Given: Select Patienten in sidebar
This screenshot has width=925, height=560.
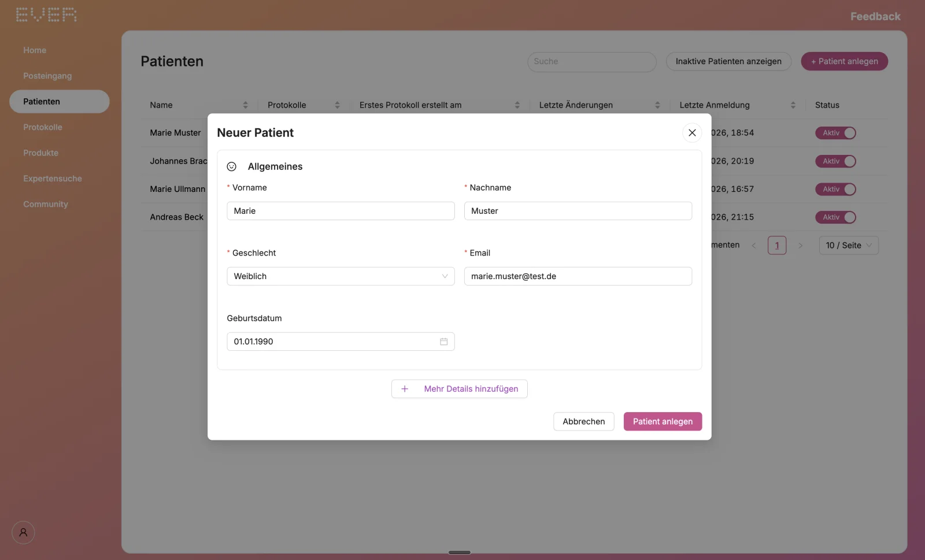Looking at the screenshot, I should click(59, 101).
